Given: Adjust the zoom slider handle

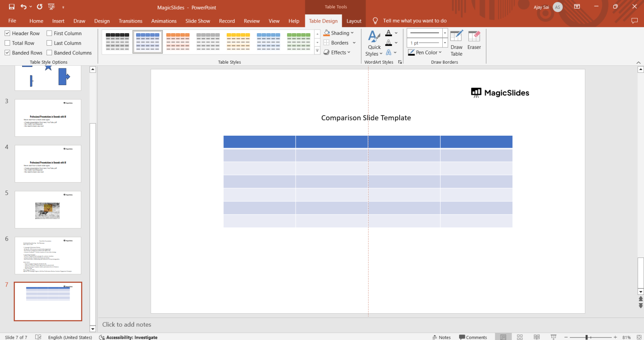Looking at the screenshot, I should pos(586,337).
